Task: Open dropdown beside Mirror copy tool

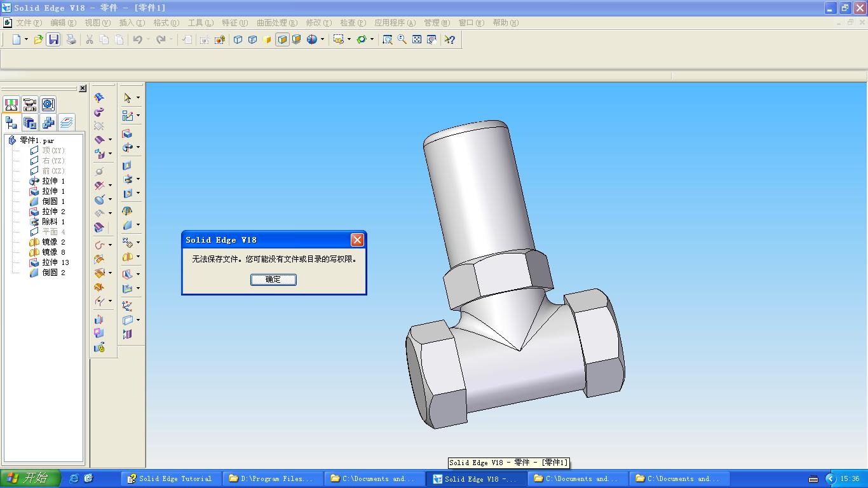Action: (x=138, y=257)
